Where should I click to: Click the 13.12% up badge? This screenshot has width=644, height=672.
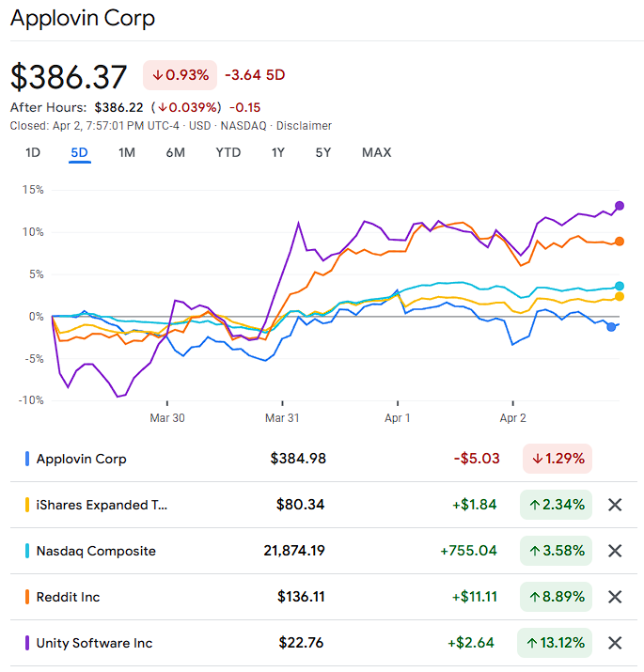click(x=555, y=643)
